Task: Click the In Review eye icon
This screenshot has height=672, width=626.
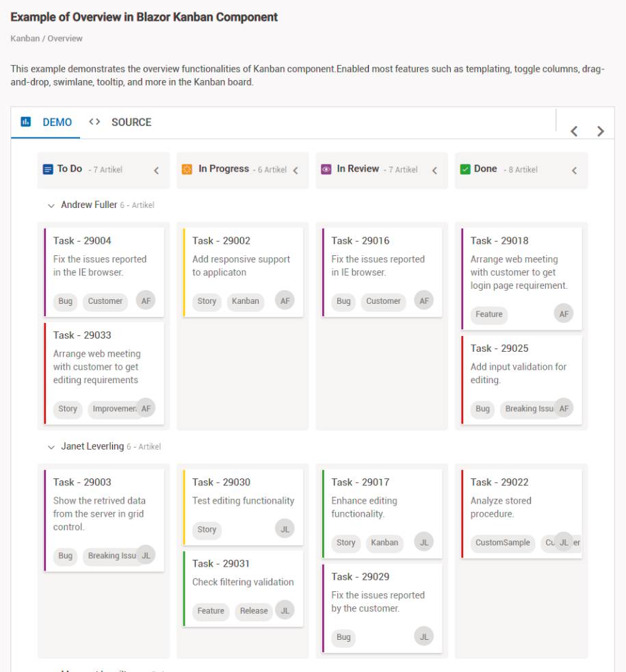Action: click(326, 169)
